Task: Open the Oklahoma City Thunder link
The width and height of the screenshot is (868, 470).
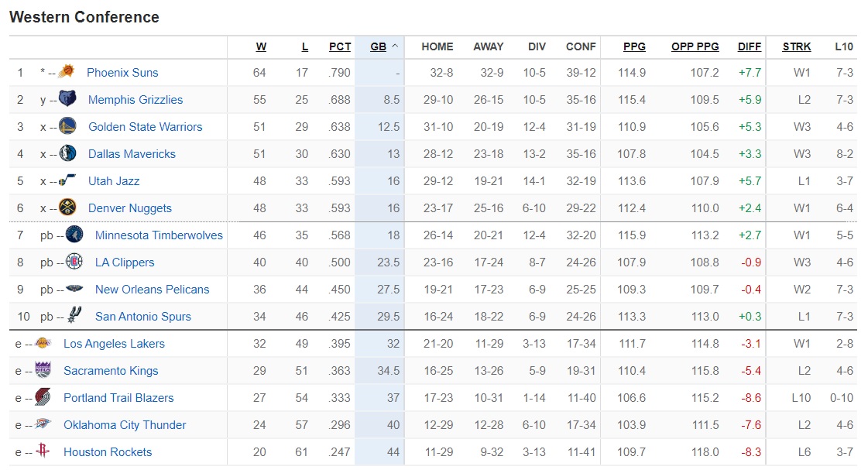Action: 125,424
